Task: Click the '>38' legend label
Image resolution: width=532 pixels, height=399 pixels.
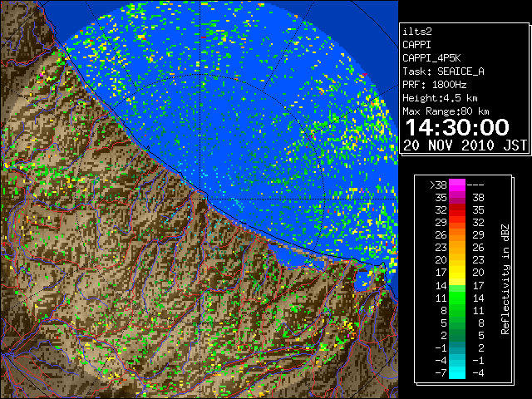Action: [x=438, y=185]
